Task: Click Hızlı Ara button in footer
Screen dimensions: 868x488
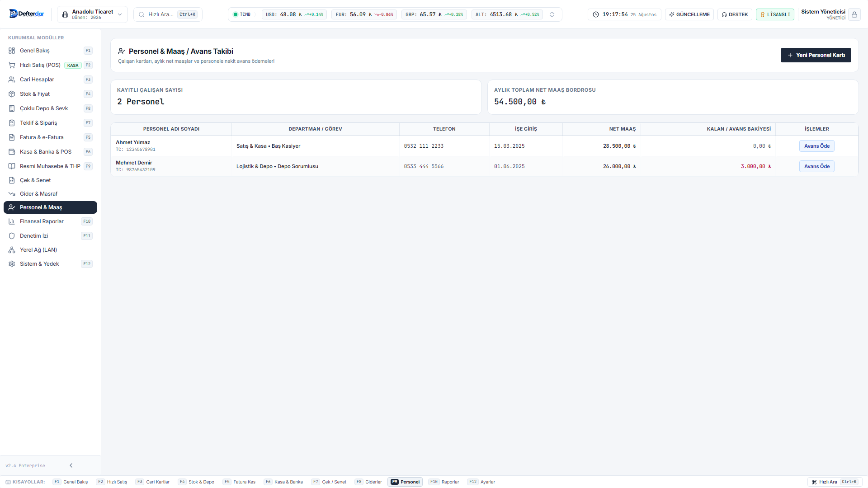Action: (x=835, y=482)
